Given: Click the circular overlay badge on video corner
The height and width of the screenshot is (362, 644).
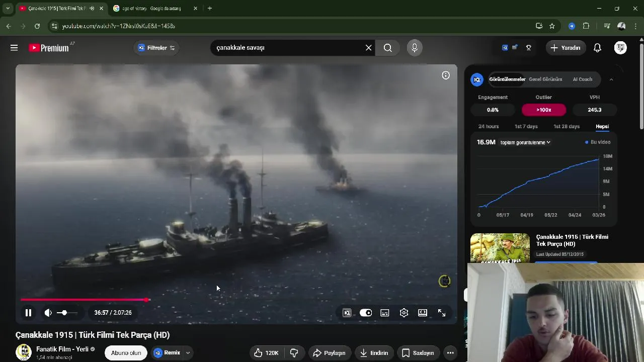Looking at the screenshot, I should (x=444, y=281).
